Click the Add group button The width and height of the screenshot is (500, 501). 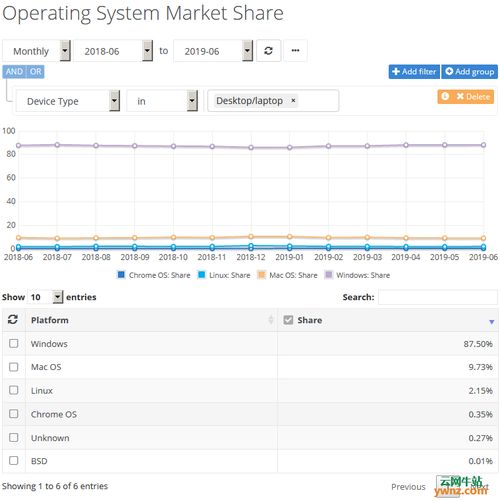470,71
